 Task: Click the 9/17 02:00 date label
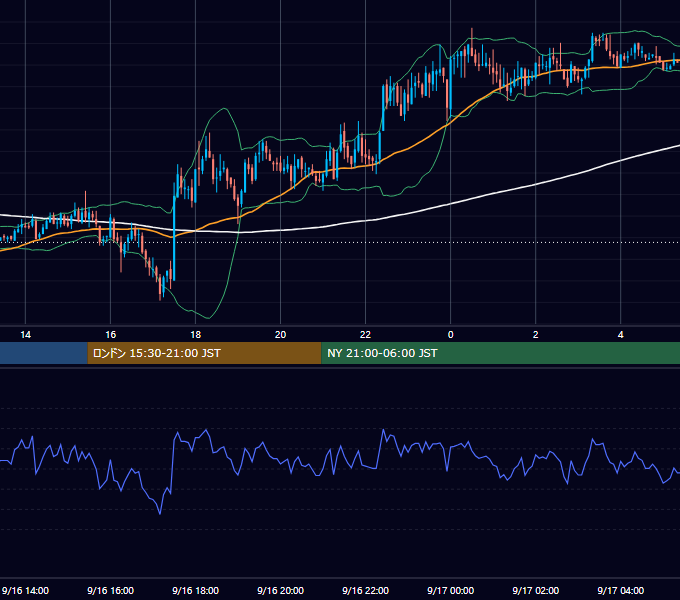tap(536, 590)
